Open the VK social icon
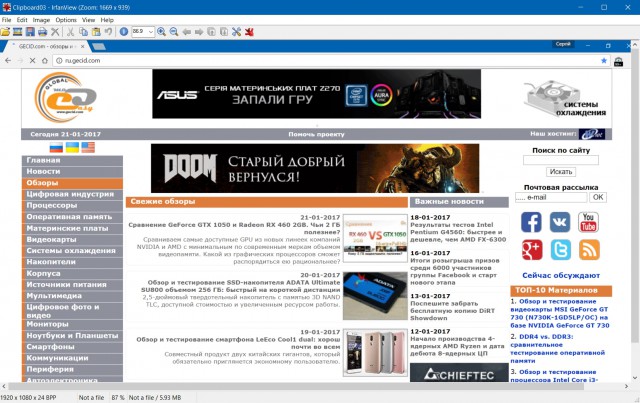Screen dimensions: 640x403 (560, 222)
